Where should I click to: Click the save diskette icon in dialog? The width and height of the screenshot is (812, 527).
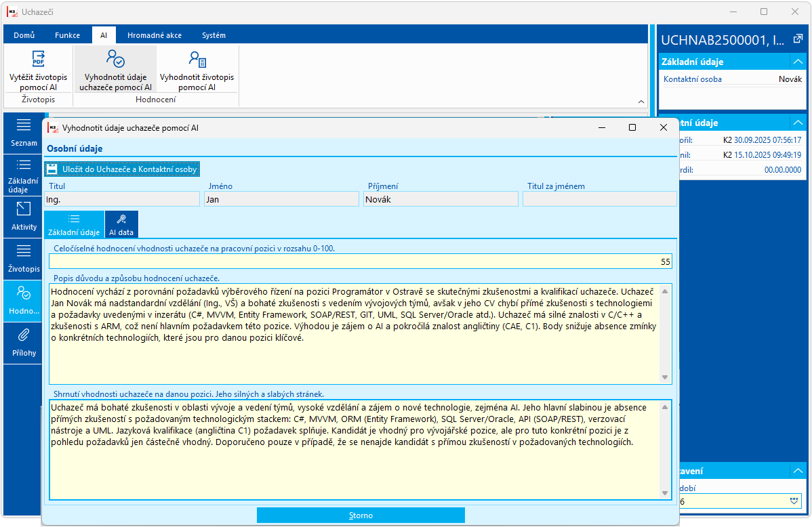pyautogui.click(x=52, y=169)
